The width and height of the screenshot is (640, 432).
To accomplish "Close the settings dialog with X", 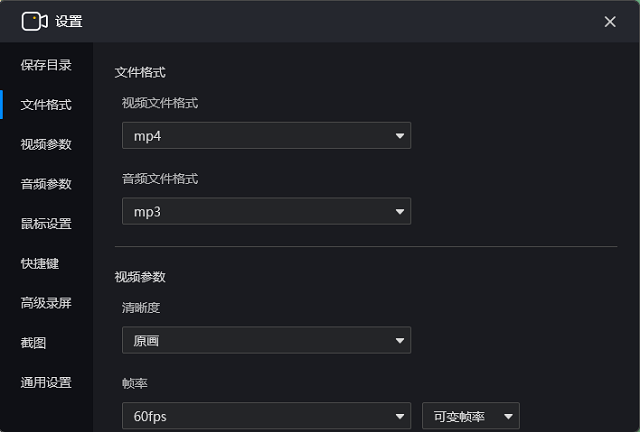I will coord(610,22).
